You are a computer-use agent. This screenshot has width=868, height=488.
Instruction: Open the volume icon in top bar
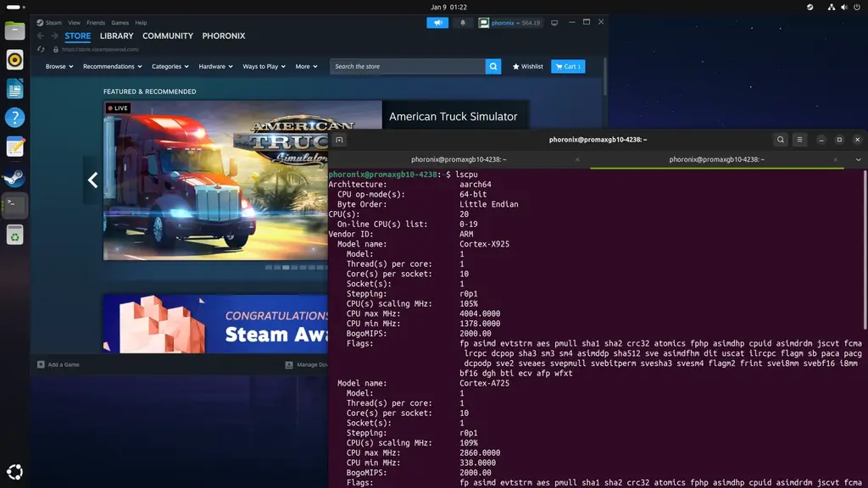pyautogui.click(x=844, y=7)
